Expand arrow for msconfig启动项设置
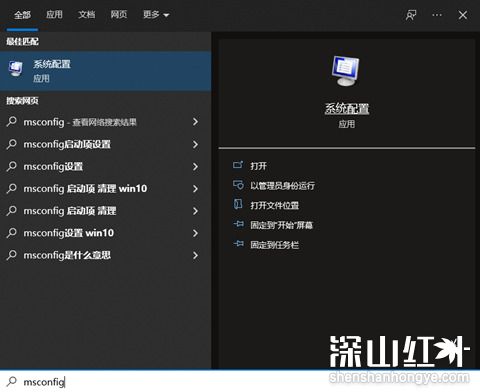 (195, 144)
